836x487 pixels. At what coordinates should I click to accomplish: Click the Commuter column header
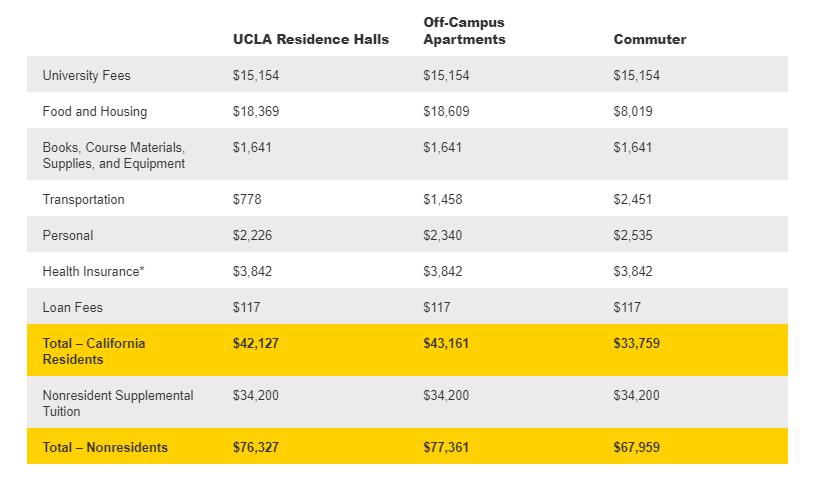[x=649, y=39]
